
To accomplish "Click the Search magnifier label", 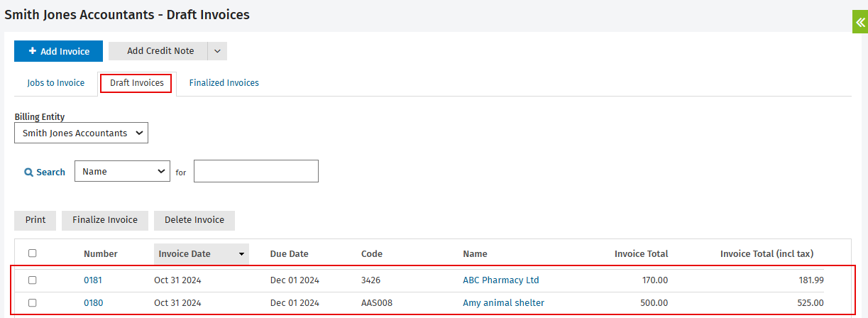I will tap(45, 172).
